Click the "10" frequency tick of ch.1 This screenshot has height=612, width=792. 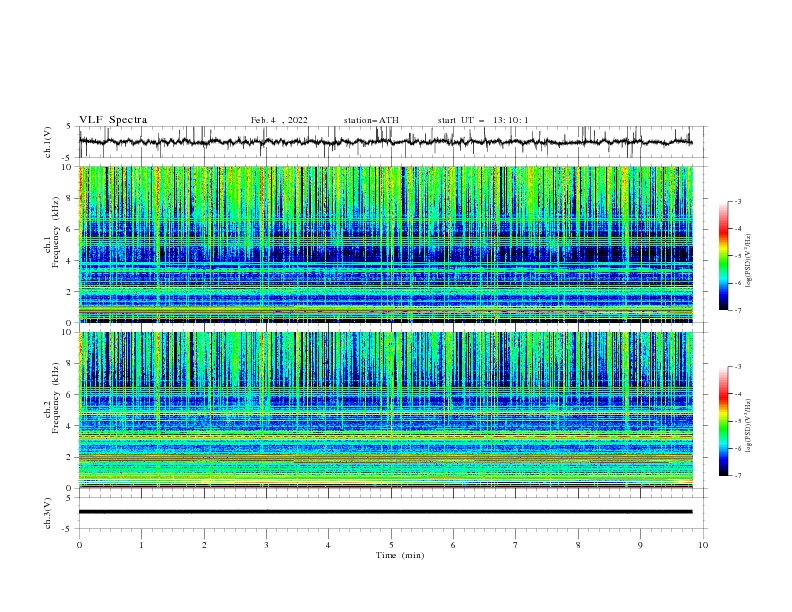click(69, 167)
